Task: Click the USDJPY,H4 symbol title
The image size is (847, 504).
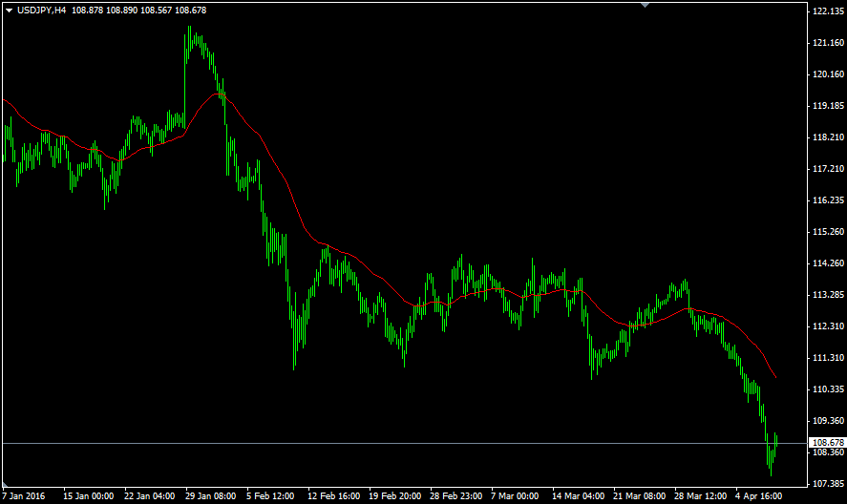Action: 42,10
